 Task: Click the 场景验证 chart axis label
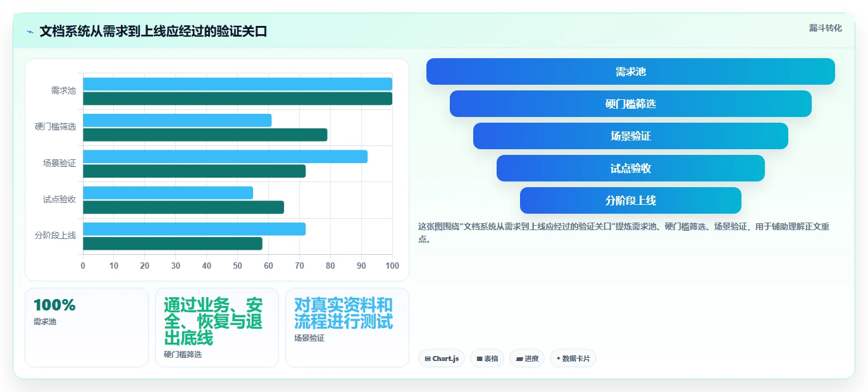59,164
